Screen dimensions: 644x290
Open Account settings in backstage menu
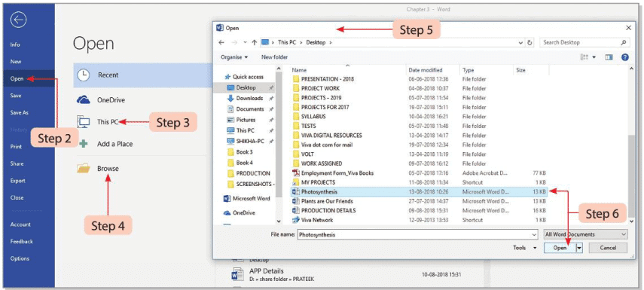[20, 224]
